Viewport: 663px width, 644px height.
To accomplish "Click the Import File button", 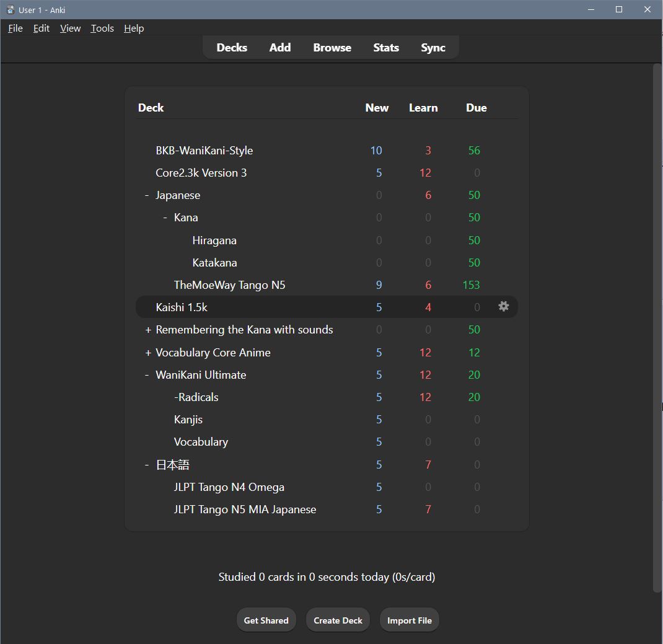I will click(x=410, y=620).
